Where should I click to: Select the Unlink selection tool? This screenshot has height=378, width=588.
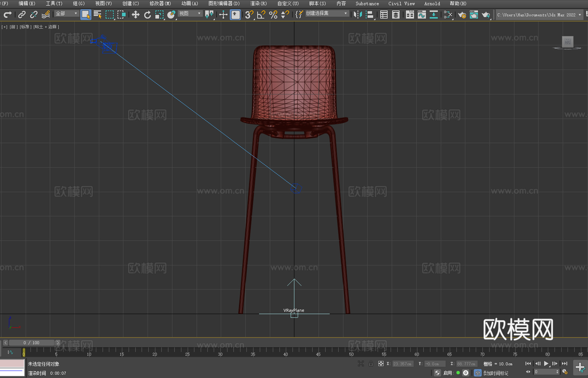(x=34, y=14)
